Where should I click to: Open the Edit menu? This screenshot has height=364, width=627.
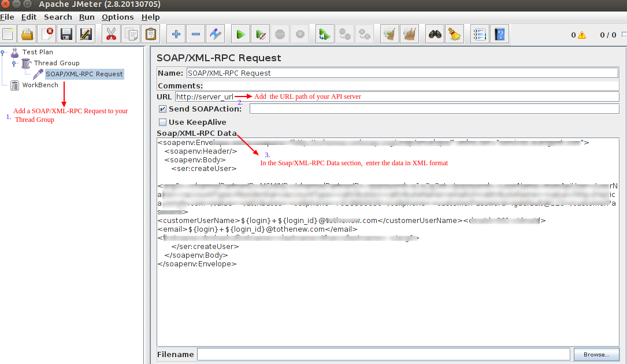29,17
